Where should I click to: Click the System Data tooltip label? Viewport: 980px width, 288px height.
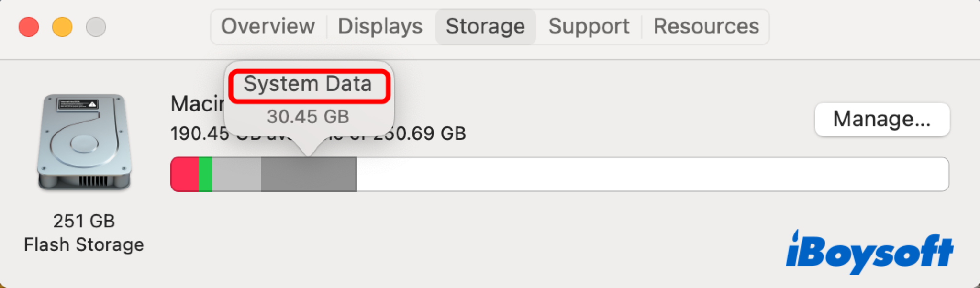pyautogui.click(x=308, y=85)
